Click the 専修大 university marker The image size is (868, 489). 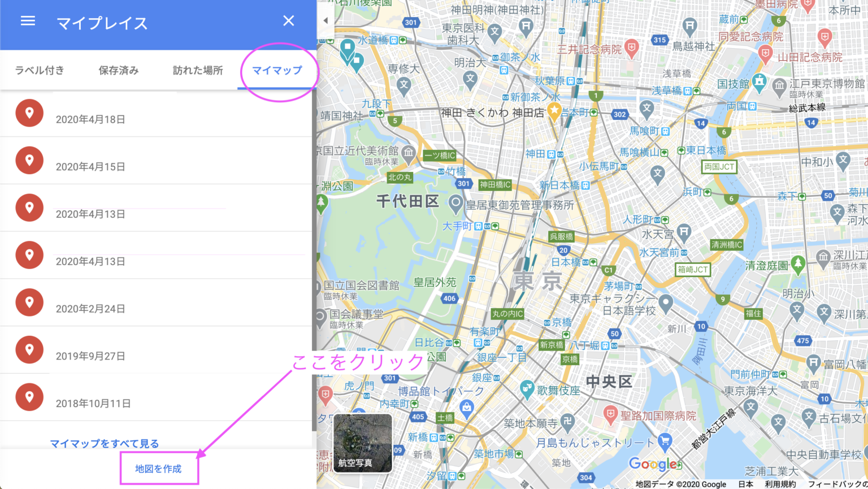point(403,85)
